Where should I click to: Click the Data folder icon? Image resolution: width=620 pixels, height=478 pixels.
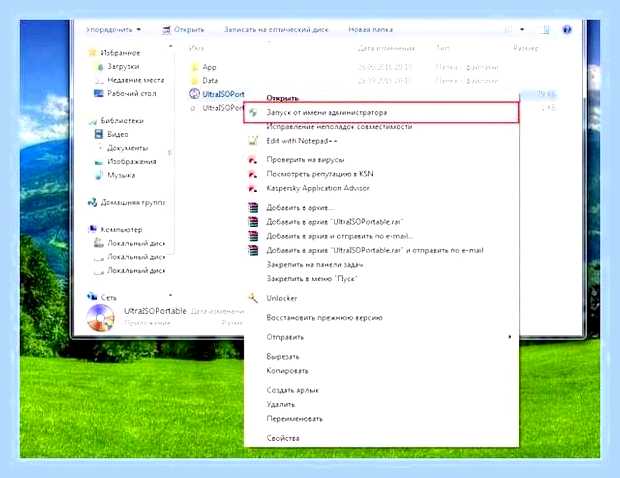[x=195, y=81]
